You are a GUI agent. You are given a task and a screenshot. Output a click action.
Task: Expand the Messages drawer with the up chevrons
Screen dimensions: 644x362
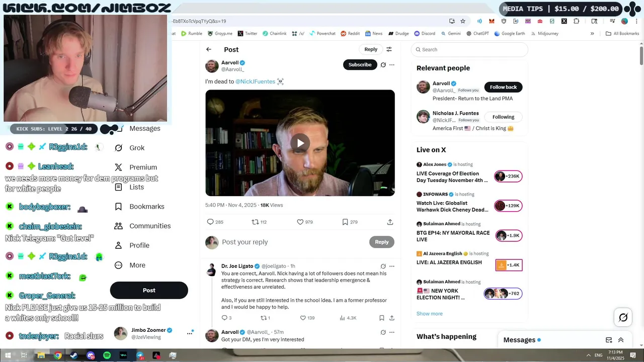tap(621, 340)
